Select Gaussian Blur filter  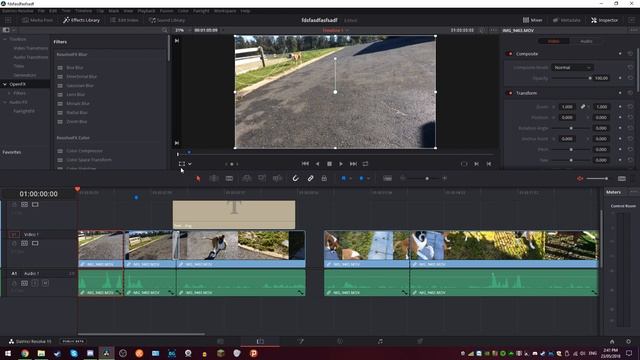tap(80, 86)
